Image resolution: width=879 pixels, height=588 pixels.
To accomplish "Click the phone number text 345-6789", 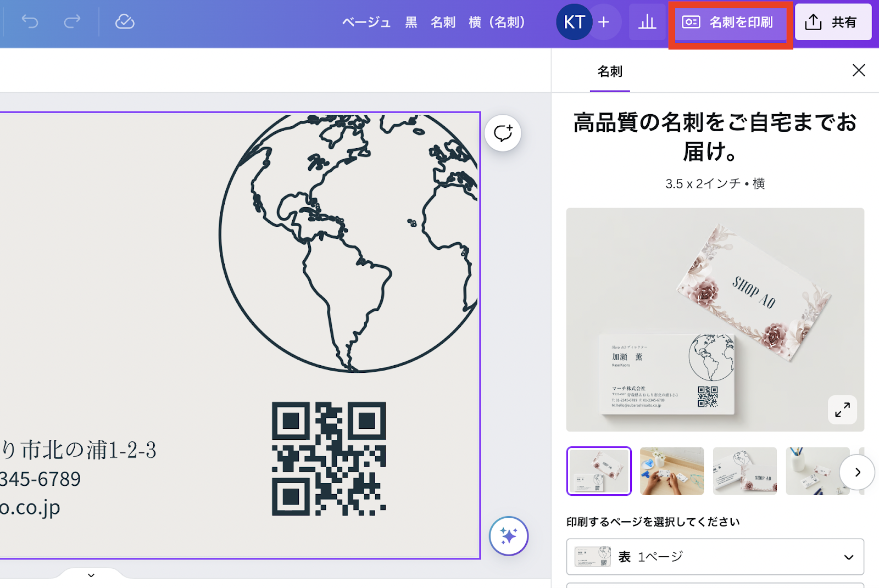I will point(40,479).
